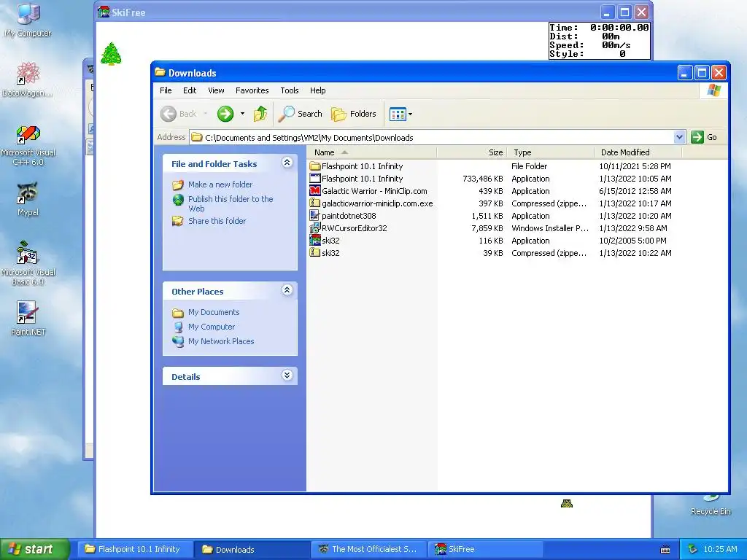The image size is (747, 560).
Task: Open the File menu
Action: pyautogui.click(x=166, y=90)
